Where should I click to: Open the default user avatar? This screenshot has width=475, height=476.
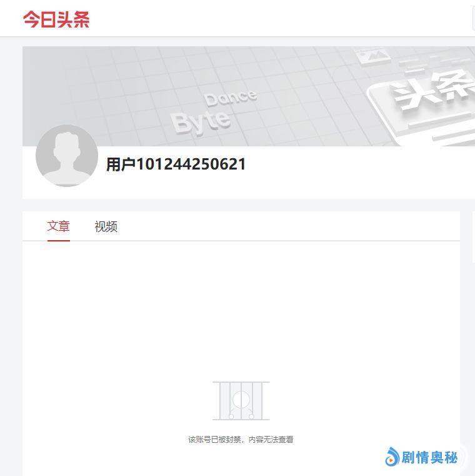coord(67,155)
